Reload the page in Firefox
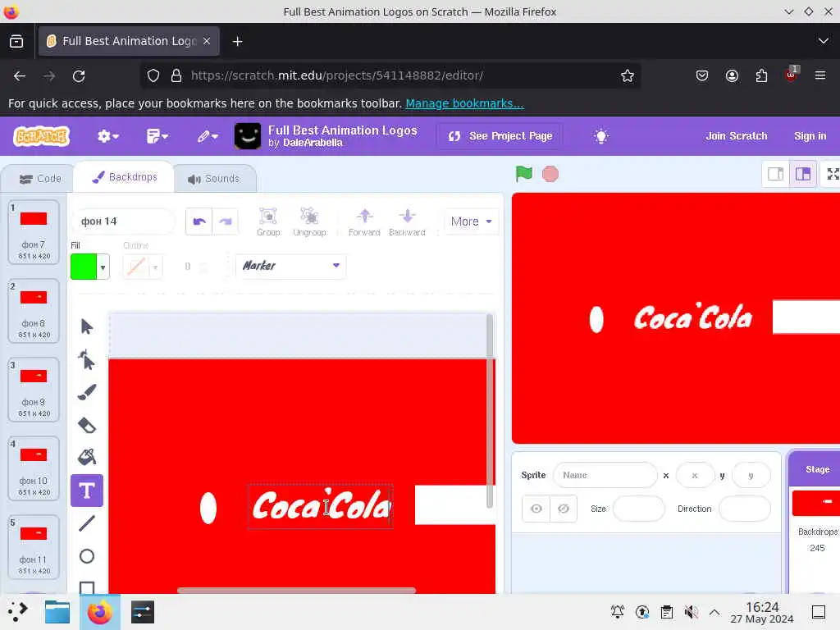Image resolution: width=840 pixels, height=630 pixels. click(x=79, y=75)
